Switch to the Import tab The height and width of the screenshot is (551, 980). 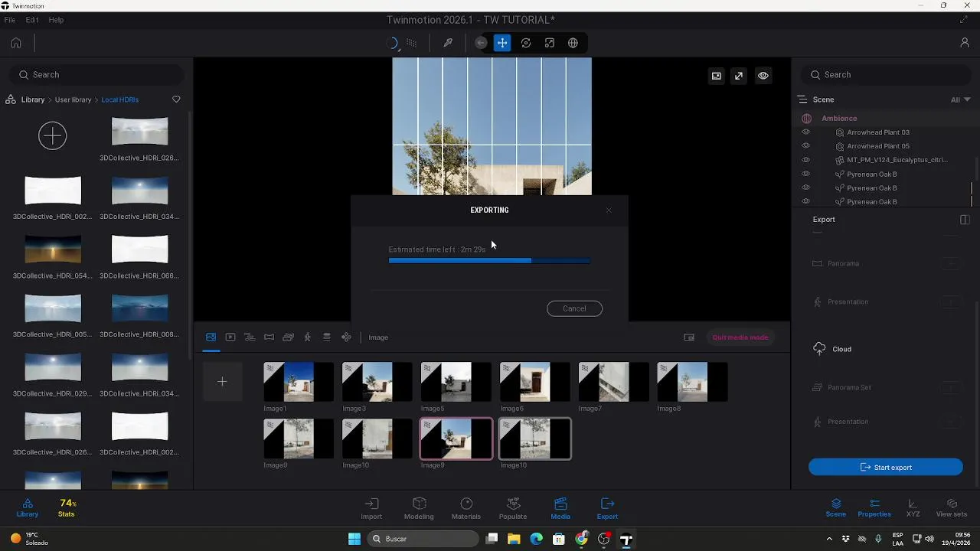click(371, 508)
